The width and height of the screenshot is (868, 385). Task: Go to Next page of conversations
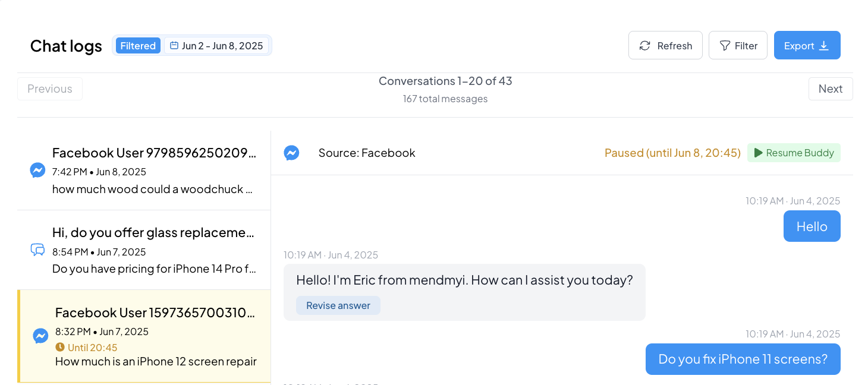(x=830, y=89)
